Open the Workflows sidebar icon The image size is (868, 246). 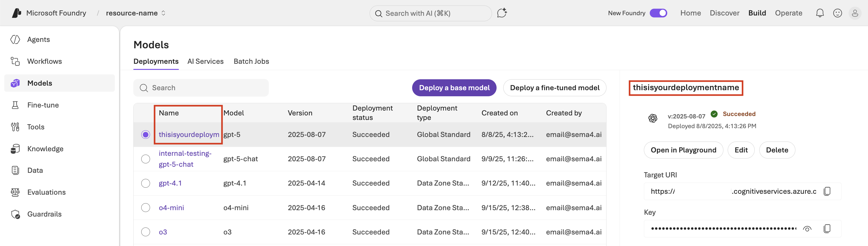point(15,61)
